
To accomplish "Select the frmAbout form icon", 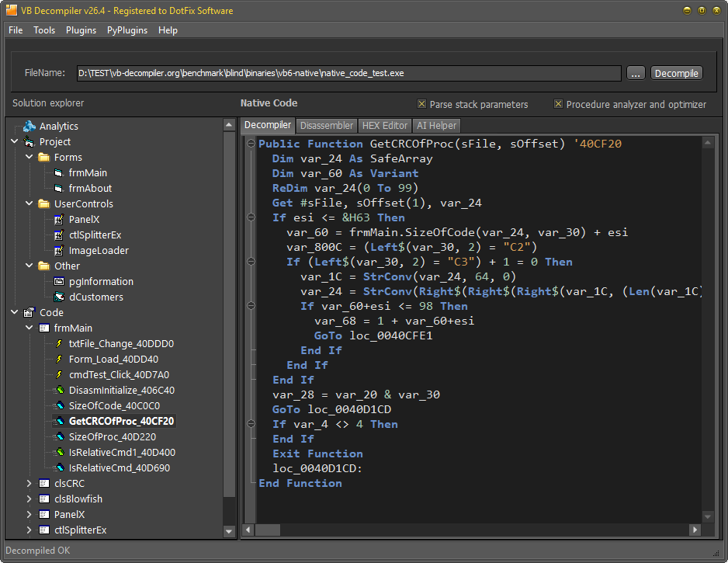I will click(x=58, y=188).
